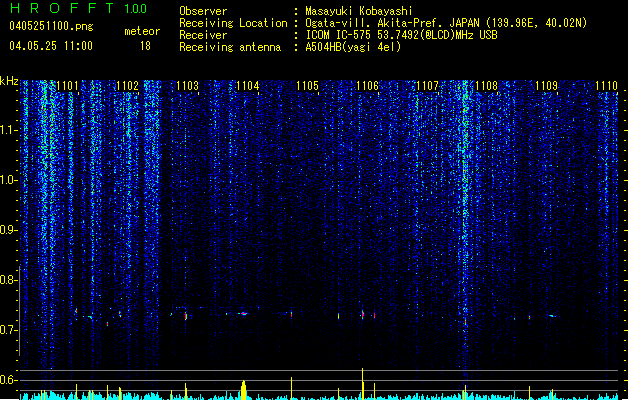This screenshot has height=400, width=629.
Task: Click the 1105 time marker
Action: click(307, 86)
